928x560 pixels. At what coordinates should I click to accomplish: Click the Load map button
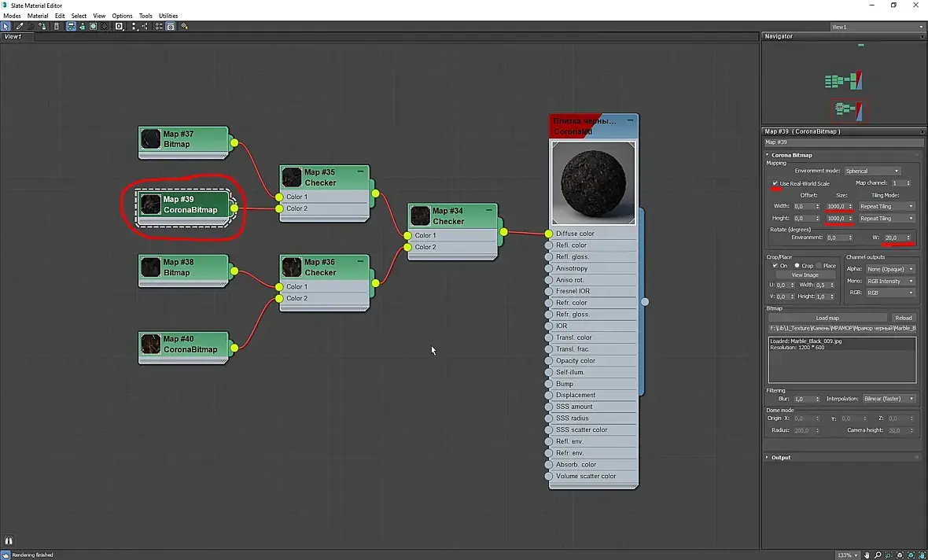point(827,318)
